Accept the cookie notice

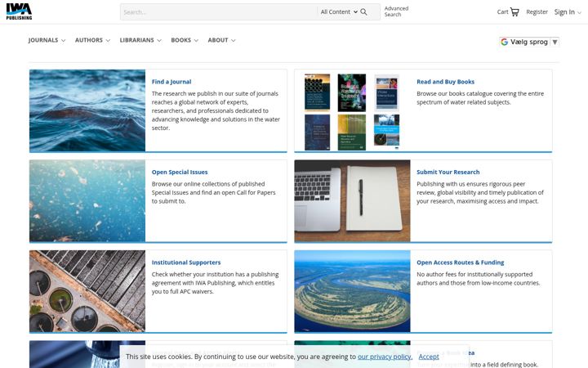click(429, 357)
